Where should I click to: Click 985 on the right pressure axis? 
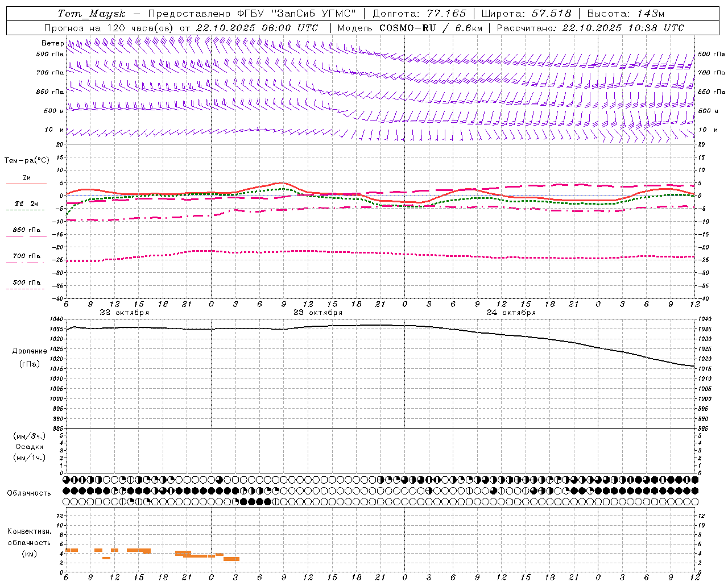click(704, 429)
